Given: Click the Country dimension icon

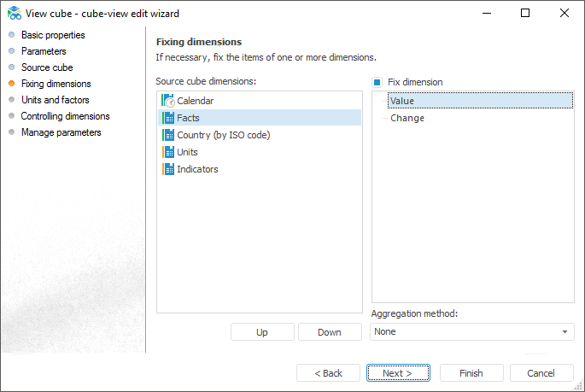Looking at the screenshot, I should (168, 135).
